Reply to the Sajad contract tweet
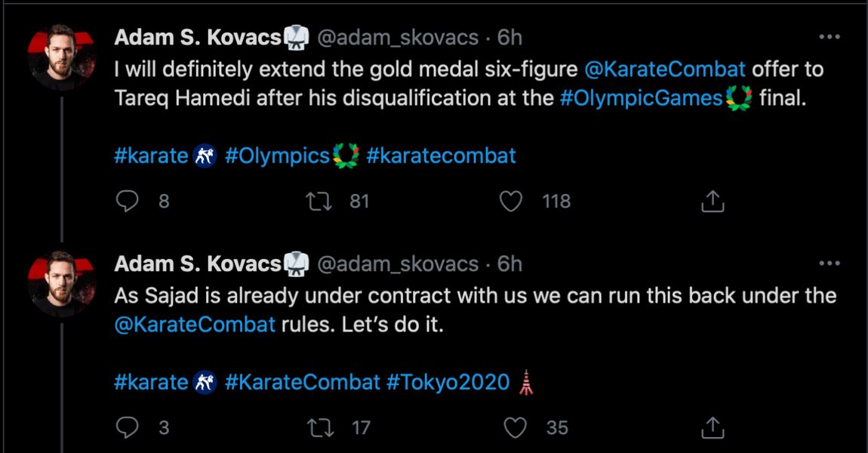This screenshot has width=868, height=453. pyautogui.click(x=129, y=427)
